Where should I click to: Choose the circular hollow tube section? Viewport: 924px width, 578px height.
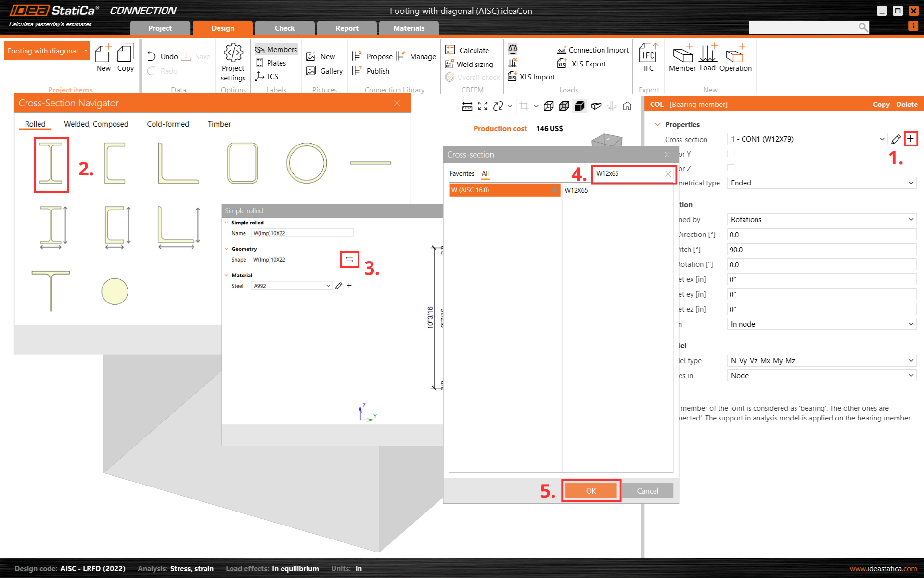pyautogui.click(x=306, y=163)
